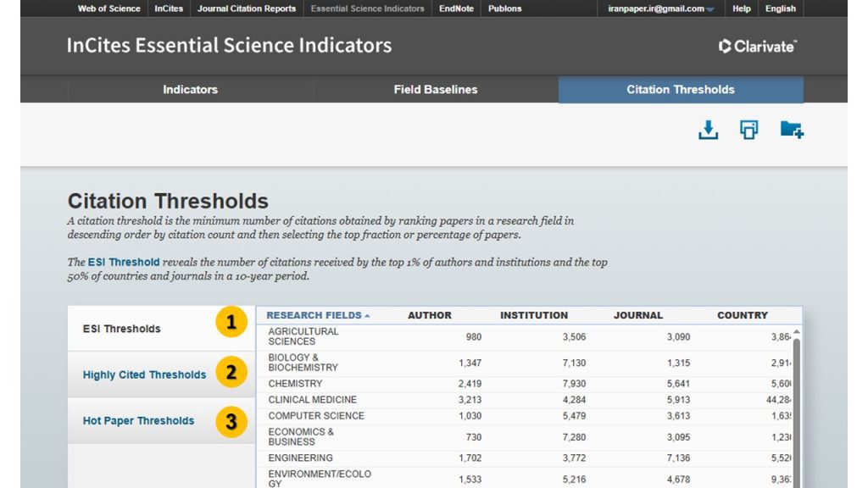Click the print/copy page icon
Image resolution: width=868 pixels, height=488 pixels.
(x=749, y=130)
